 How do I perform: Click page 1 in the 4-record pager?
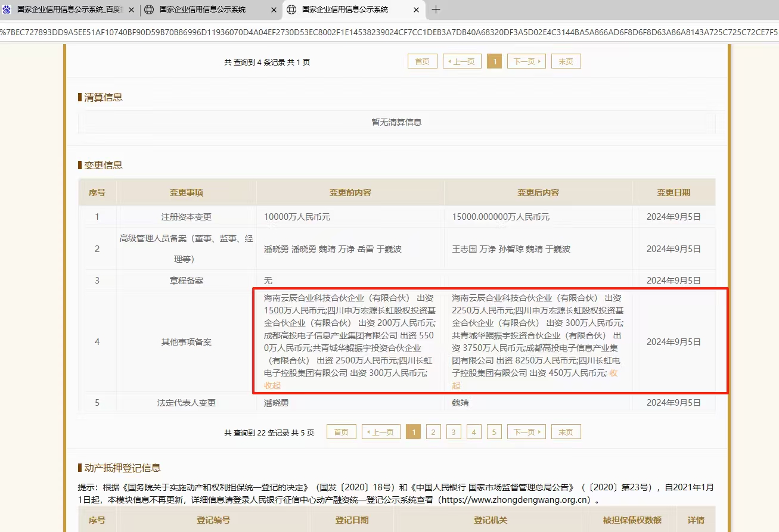click(x=494, y=61)
